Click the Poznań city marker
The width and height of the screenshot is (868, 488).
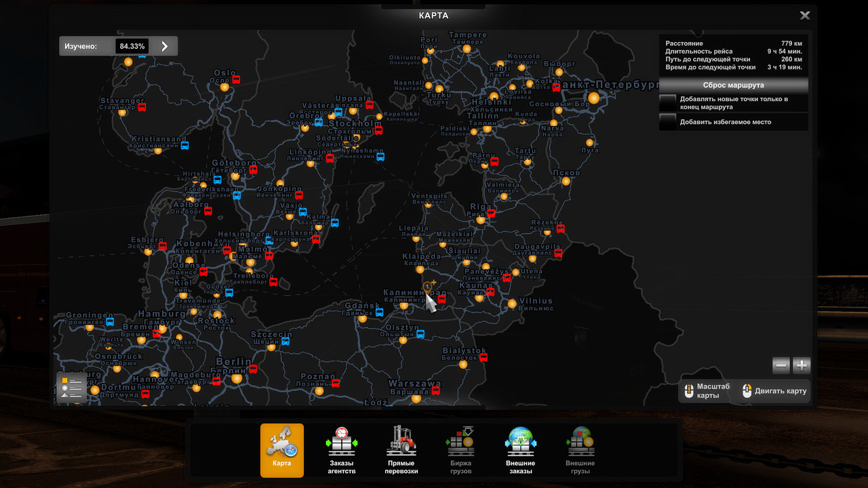tap(319, 391)
